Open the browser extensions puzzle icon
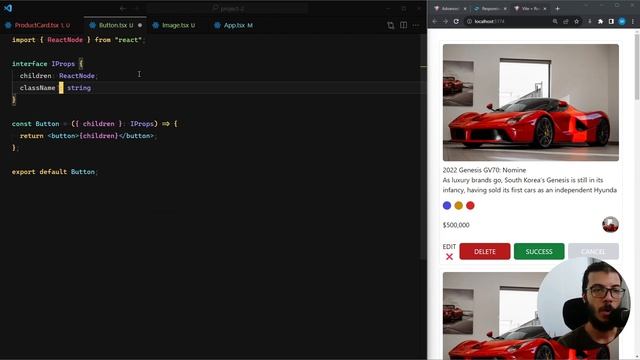The height and width of the screenshot is (360, 640). pos(600,21)
